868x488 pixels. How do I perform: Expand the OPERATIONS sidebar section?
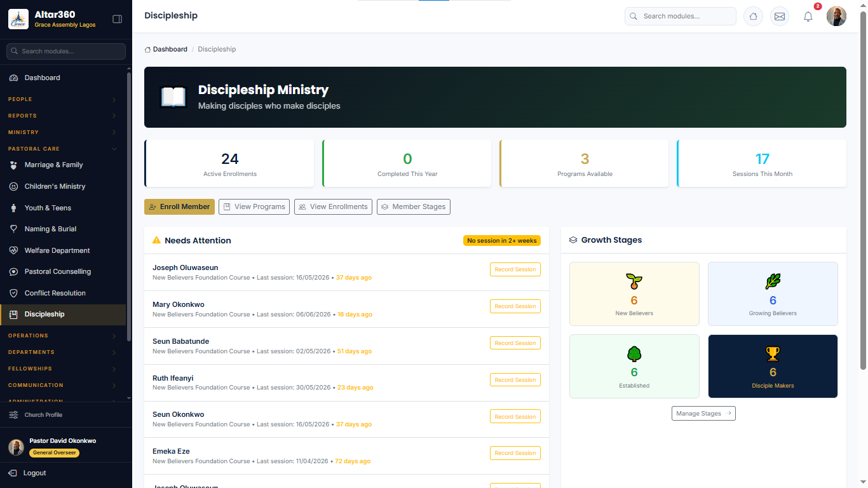click(x=63, y=335)
